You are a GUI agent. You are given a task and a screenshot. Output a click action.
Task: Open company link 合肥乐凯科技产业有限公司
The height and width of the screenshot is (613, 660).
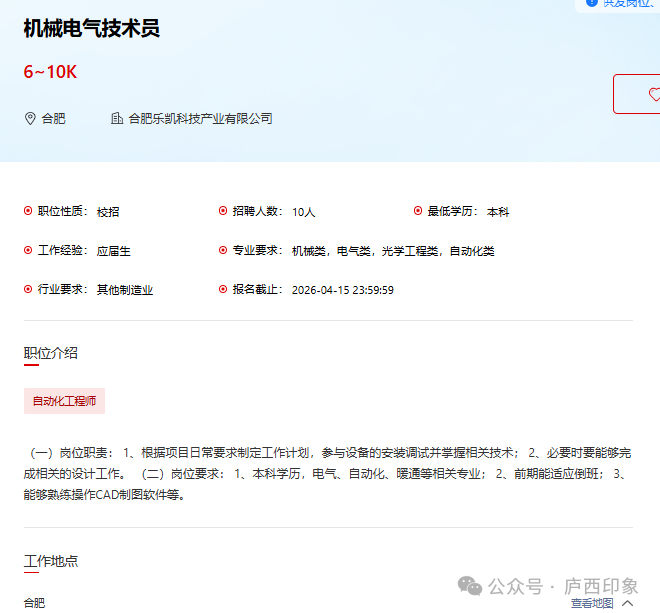pyautogui.click(x=200, y=119)
